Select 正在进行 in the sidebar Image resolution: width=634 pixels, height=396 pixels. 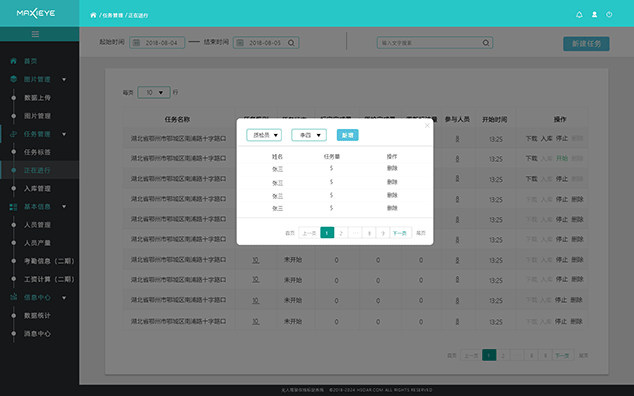click(x=37, y=170)
